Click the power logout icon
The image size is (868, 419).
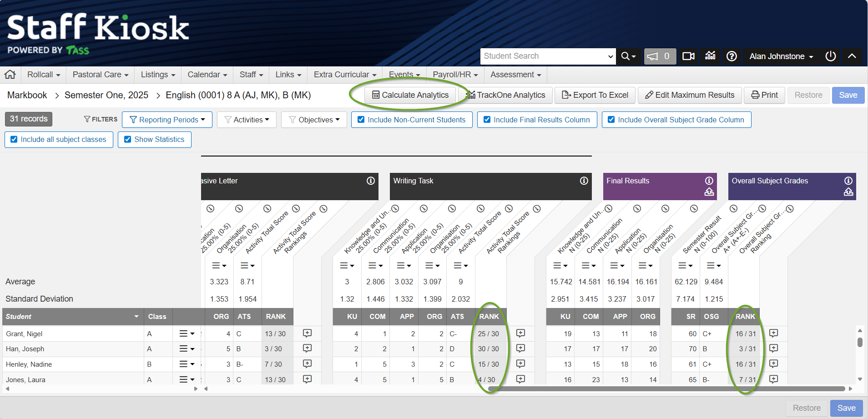(x=830, y=56)
